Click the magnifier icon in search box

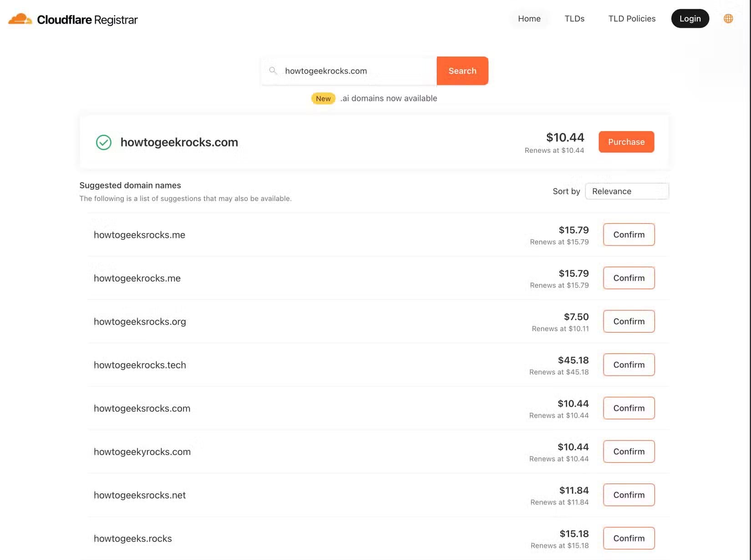[273, 71]
